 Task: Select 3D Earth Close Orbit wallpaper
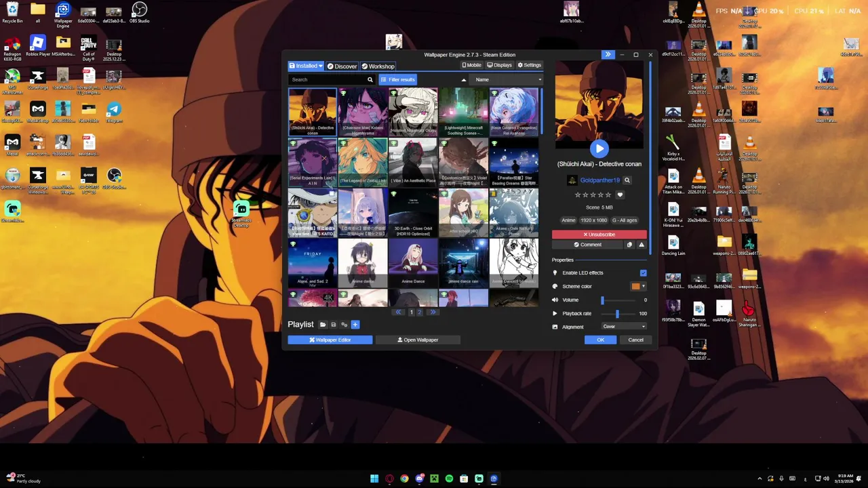tap(413, 213)
